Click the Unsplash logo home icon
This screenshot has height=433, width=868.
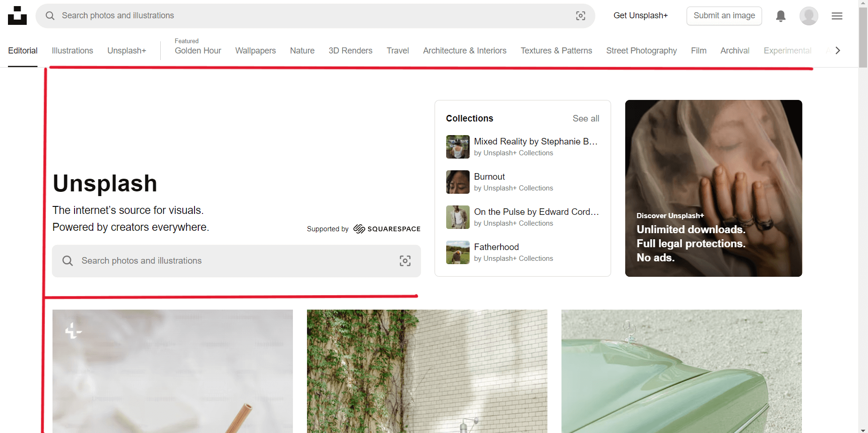pyautogui.click(x=17, y=15)
